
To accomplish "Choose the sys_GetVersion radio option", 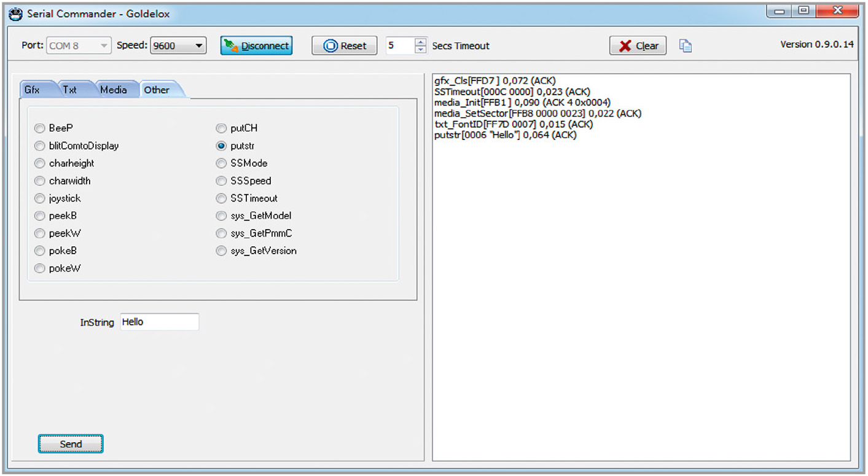I will click(221, 251).
